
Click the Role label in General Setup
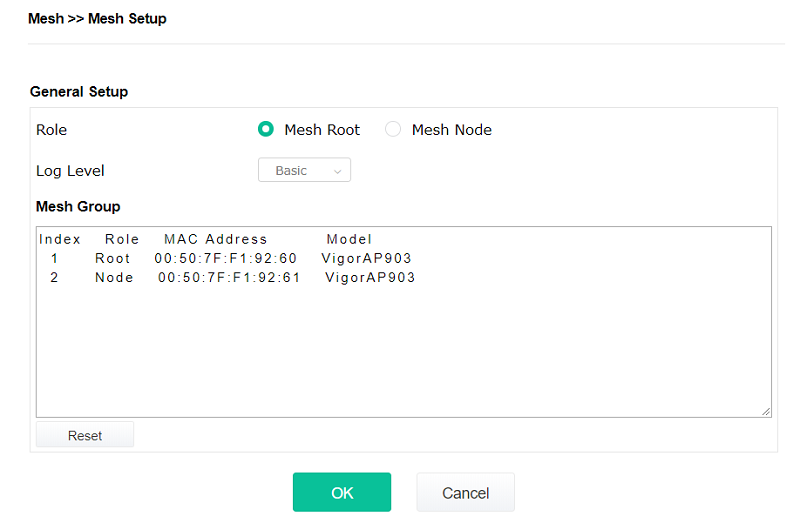point(52,130)
